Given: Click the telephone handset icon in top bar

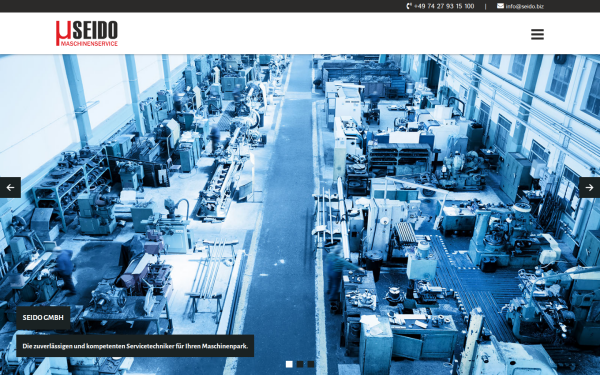Looking at the screenshot, I should pyautogui.click(x=409, y=6).
